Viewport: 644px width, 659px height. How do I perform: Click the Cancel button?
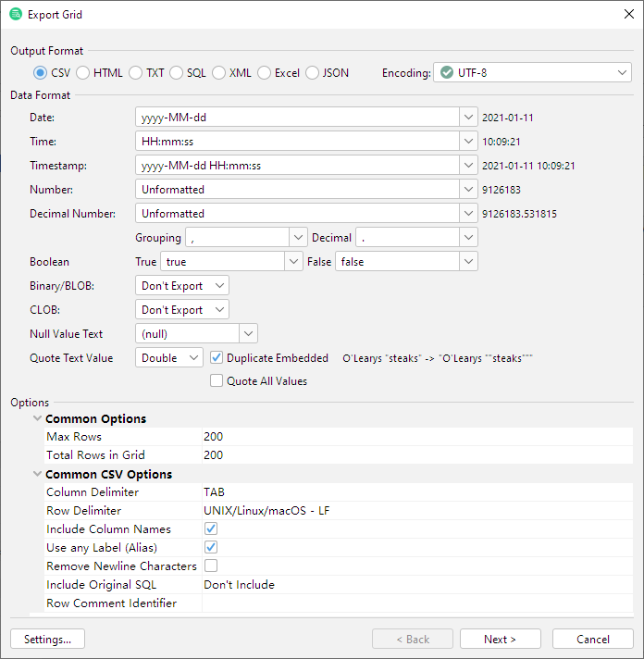click(592, 639)
